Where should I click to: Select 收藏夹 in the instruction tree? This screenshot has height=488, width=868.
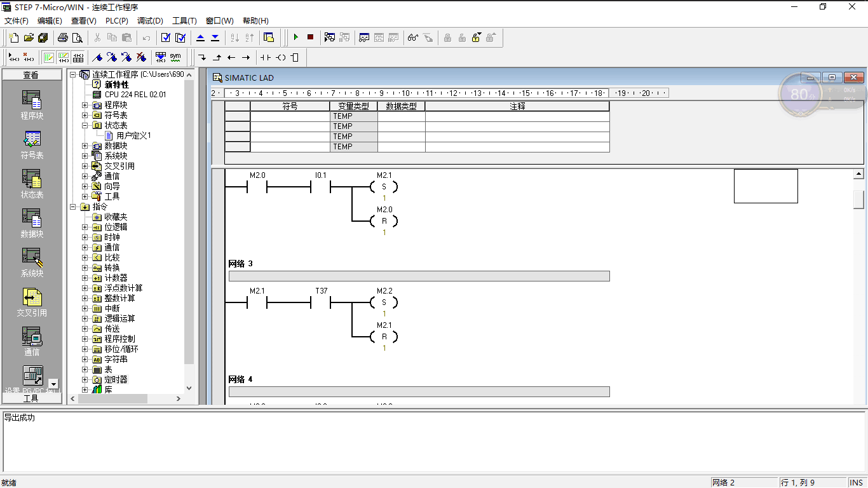[116, 217]
